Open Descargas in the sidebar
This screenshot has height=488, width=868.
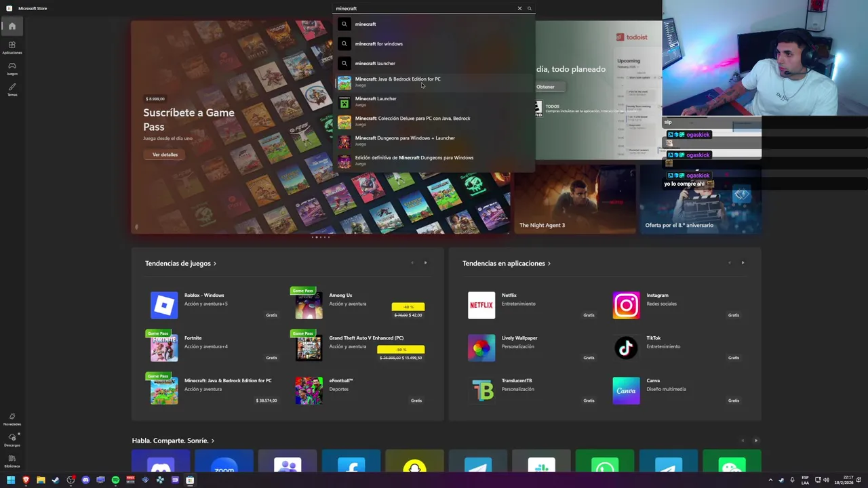coord(12,440)
